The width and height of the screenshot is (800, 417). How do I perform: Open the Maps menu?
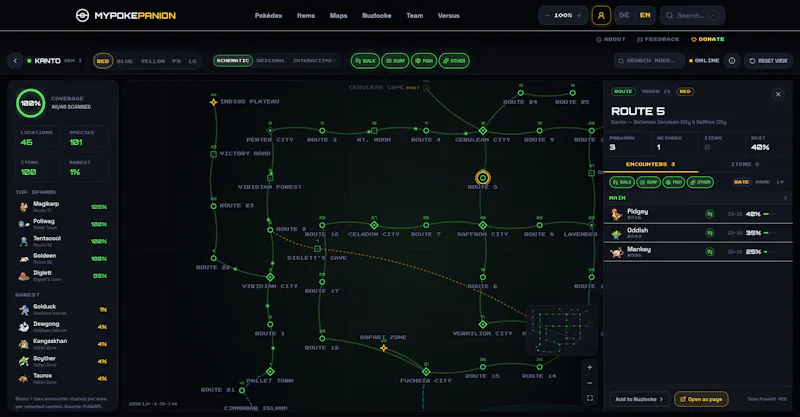(338, 16)
